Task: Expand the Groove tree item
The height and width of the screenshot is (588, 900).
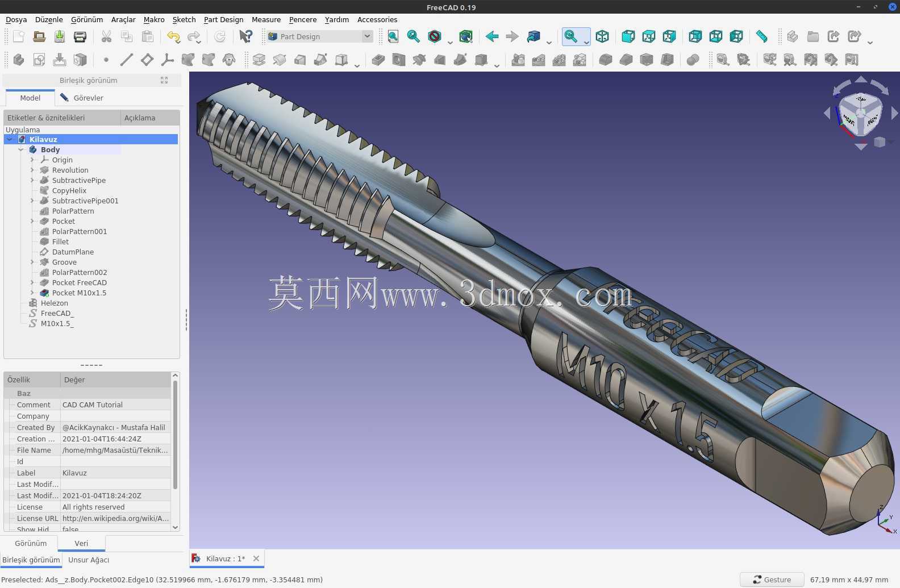Action: point(32,262)
